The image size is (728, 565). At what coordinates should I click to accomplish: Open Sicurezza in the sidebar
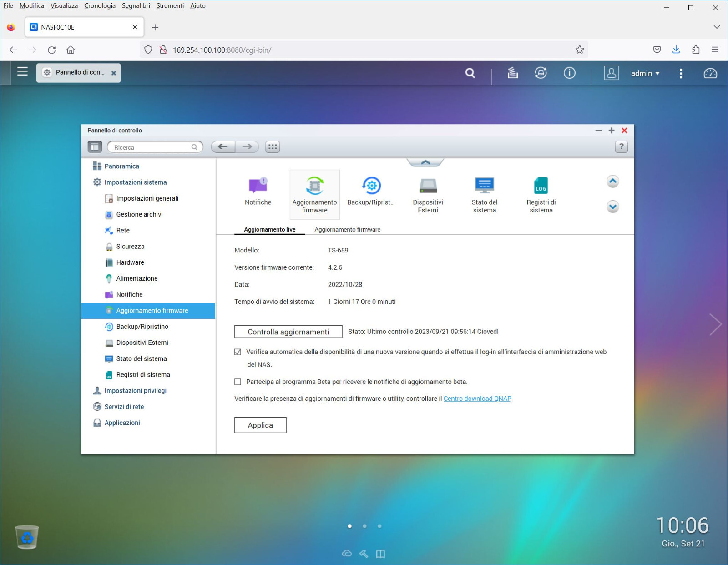click(x=130, y=246)
